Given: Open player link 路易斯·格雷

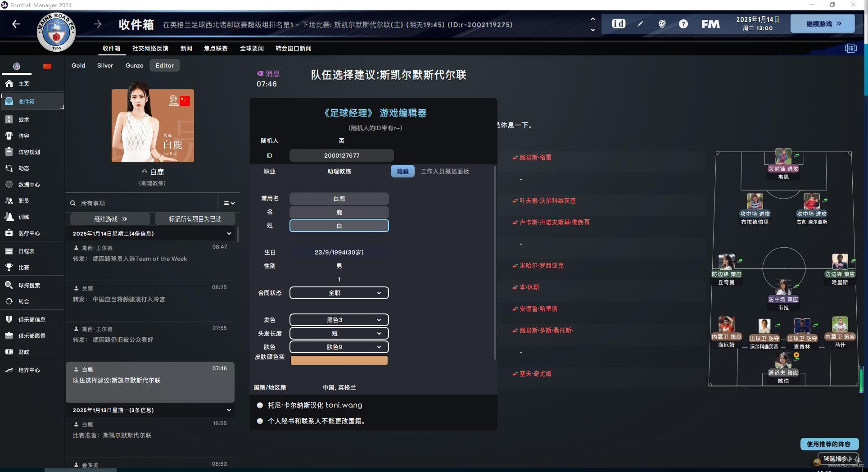Looking at the screenshot, I should (535, 158).
